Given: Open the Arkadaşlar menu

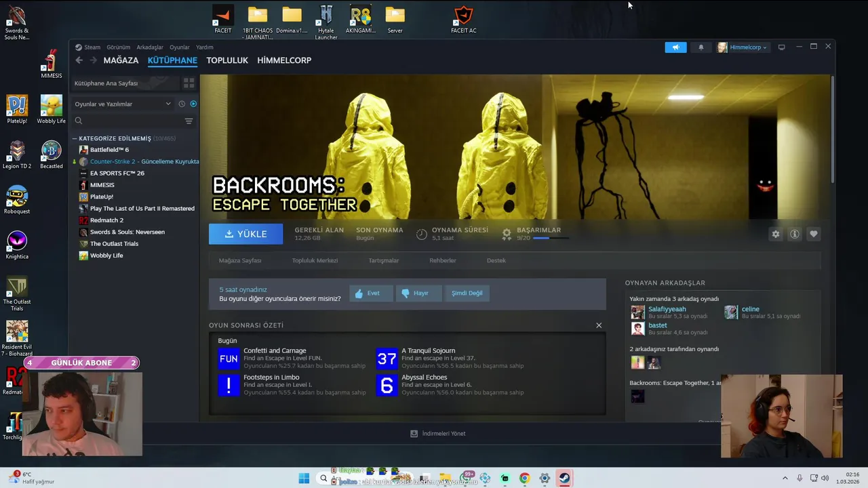Looking at the screenshot, I should point(150,47).
